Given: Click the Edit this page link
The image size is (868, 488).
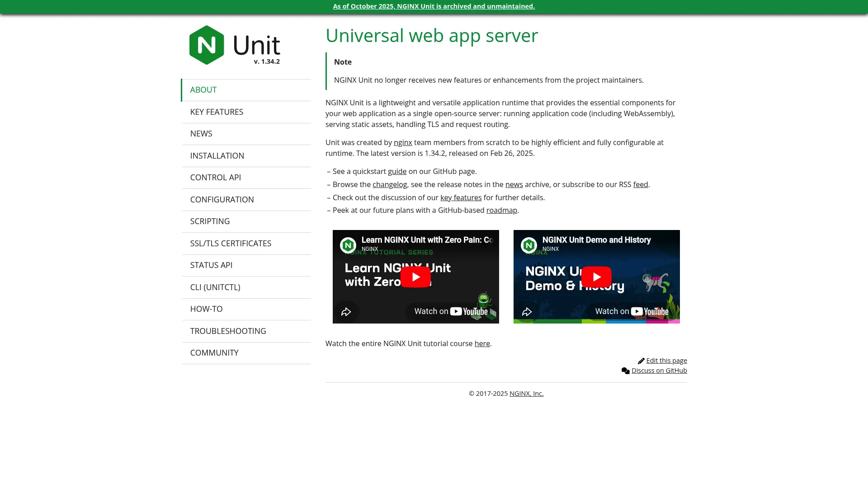Looking at the screenshot, I should point(666,361).
